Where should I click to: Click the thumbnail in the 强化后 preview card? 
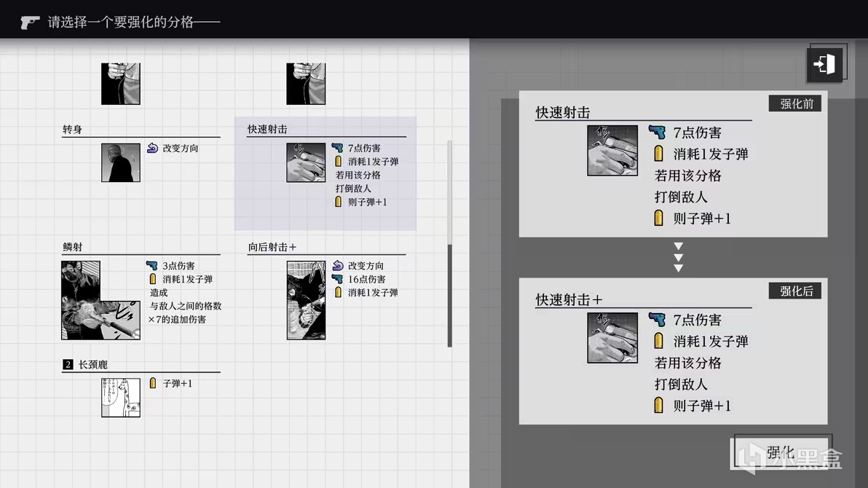tap(612, 338)
